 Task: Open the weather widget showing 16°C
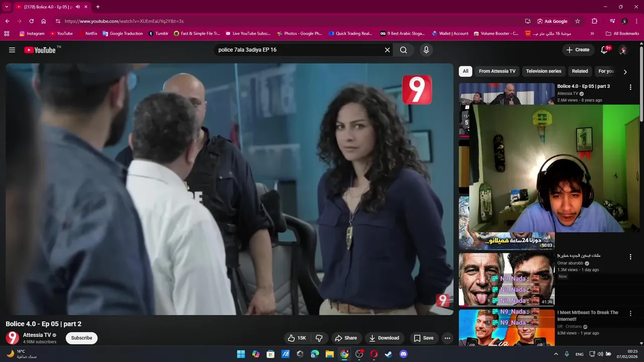[x=22, y=354]
